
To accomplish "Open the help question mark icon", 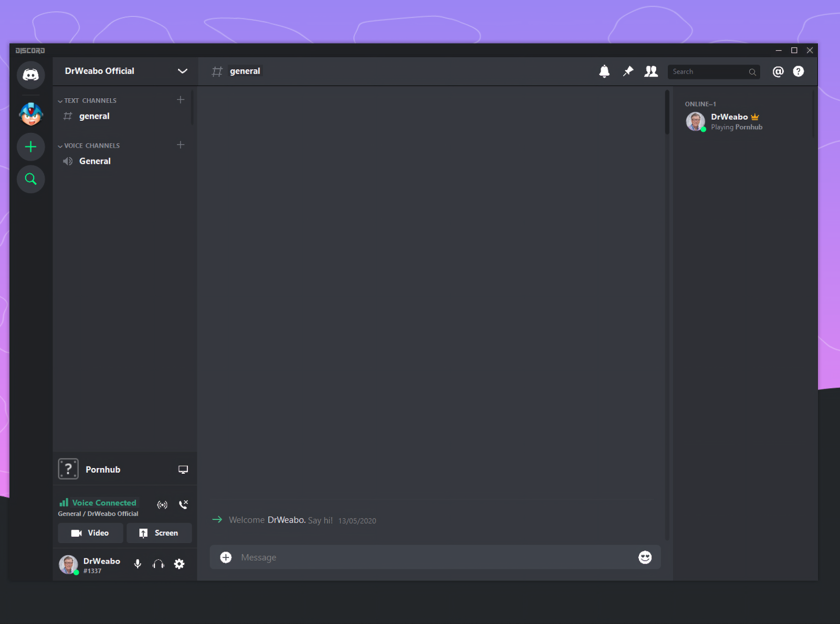I will tap(798, 71).
